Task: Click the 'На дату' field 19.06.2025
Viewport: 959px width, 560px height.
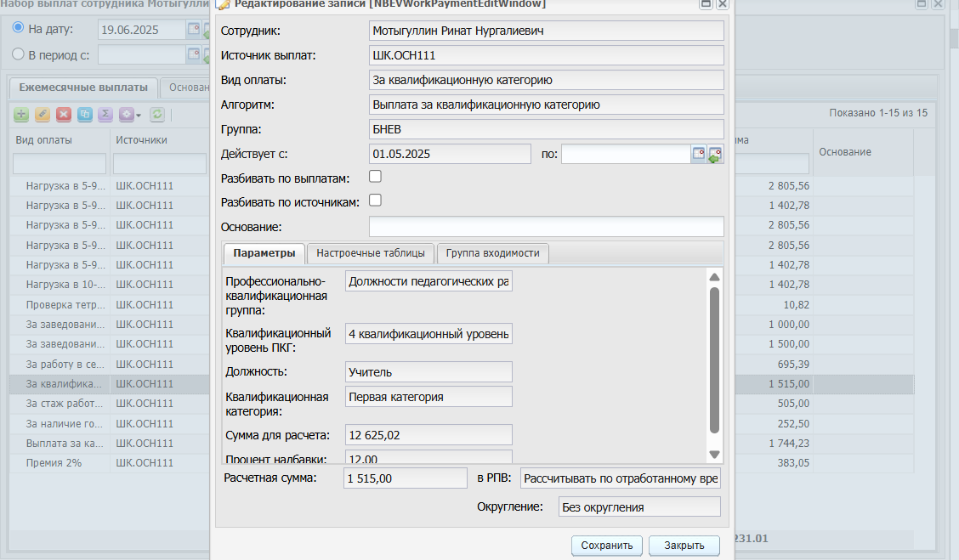Action: [141, 30]
